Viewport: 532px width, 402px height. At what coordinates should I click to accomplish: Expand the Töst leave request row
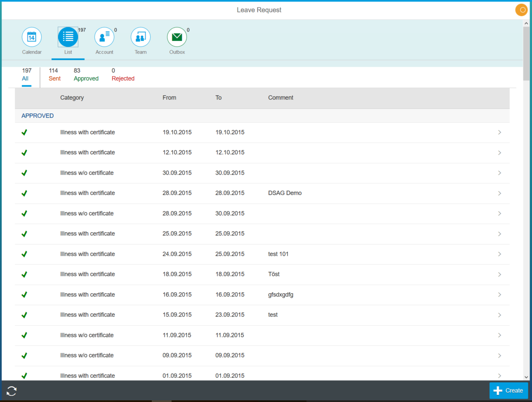(499, 274)
